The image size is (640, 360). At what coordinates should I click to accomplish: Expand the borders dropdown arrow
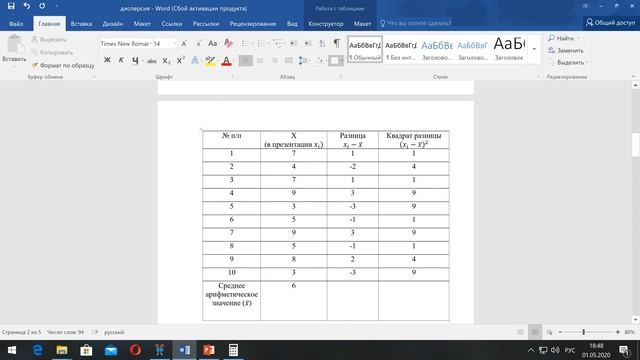(342, 61)
